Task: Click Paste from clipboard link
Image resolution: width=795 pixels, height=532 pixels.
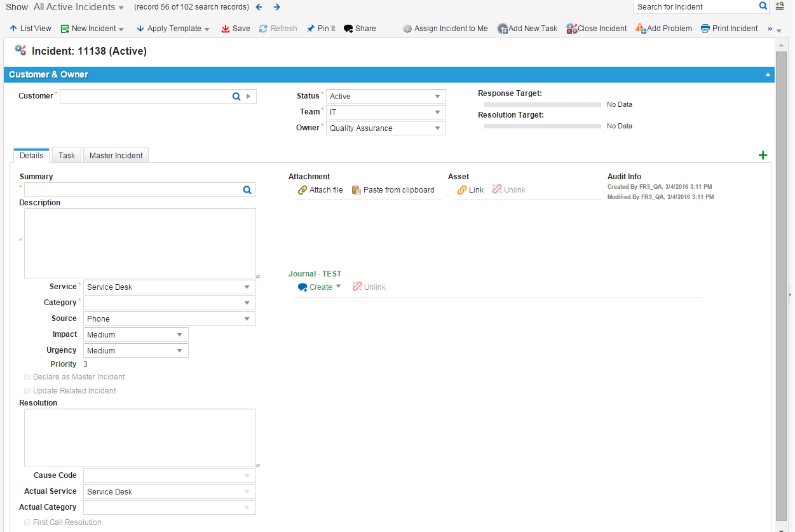Action: pyautogui.click(x=393, y=190)
